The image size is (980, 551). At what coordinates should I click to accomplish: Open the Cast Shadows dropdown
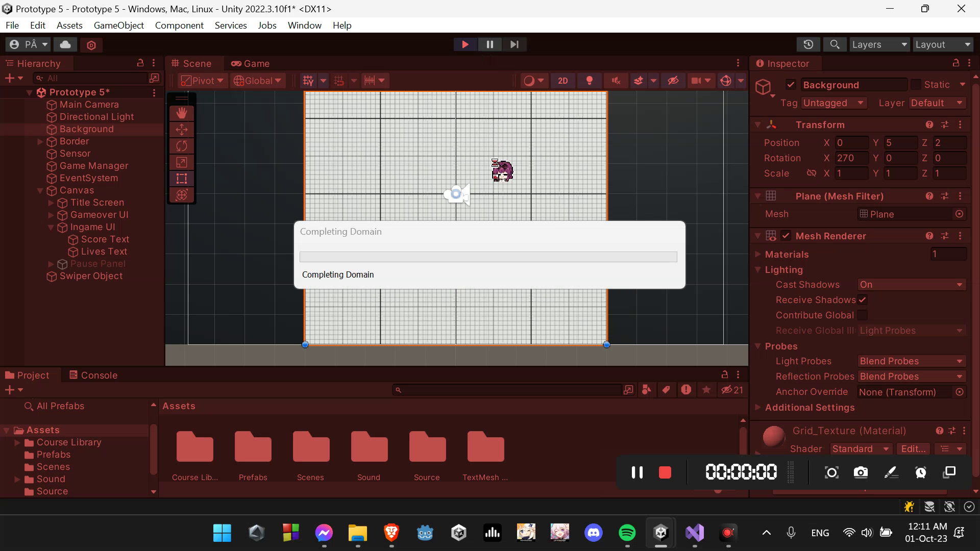click(911, 285)
